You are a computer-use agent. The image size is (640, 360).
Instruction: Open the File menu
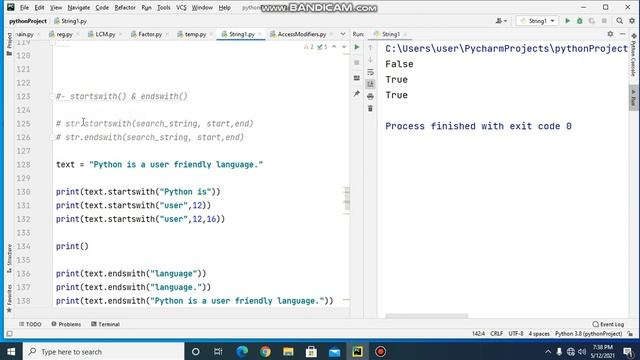24,7
